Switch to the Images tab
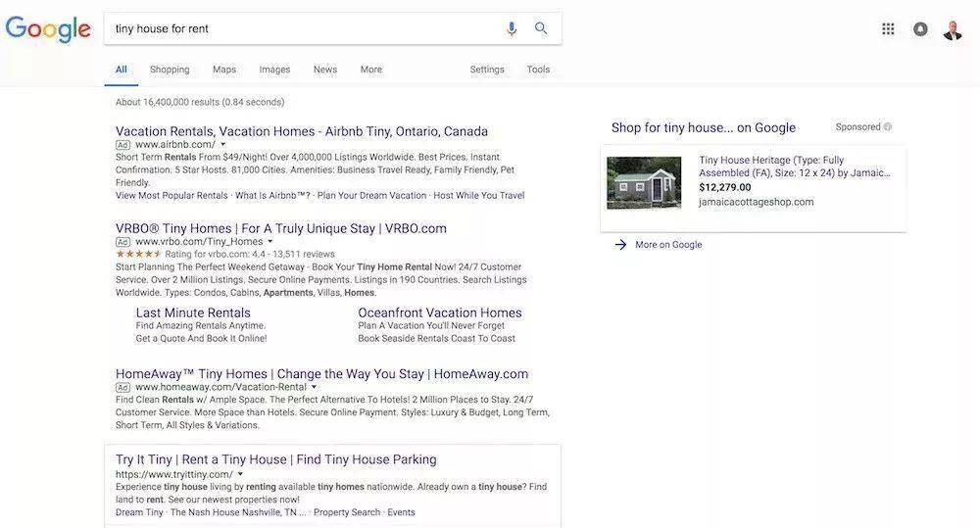Screen dimensions: 980x528 (274, 70)
